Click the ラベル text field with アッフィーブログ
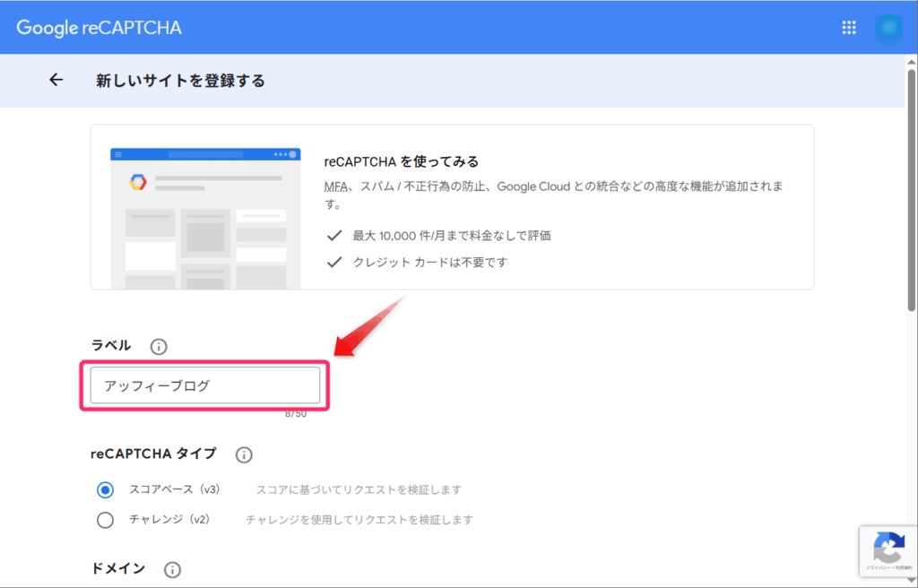The image size is (918, 588). pos(205,385)
